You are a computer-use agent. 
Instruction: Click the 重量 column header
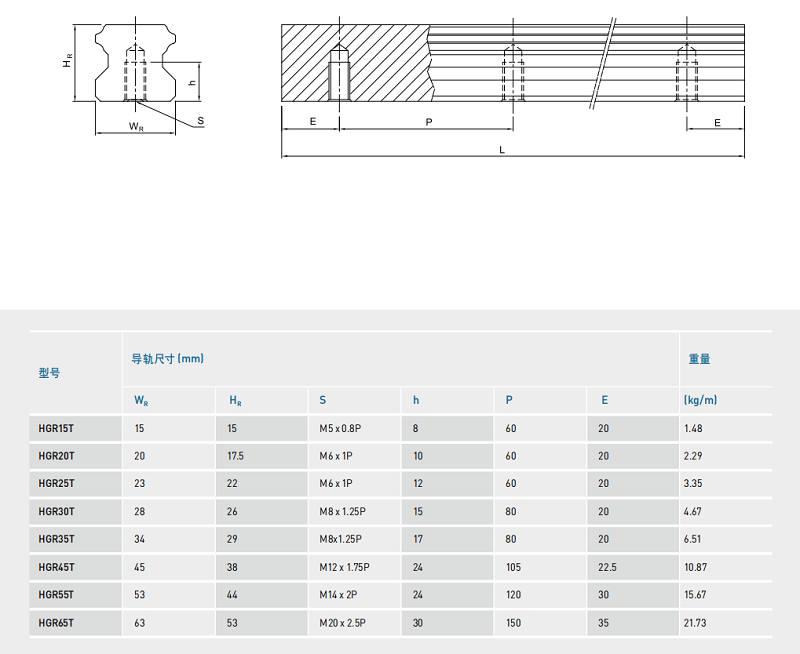(699, 359)
